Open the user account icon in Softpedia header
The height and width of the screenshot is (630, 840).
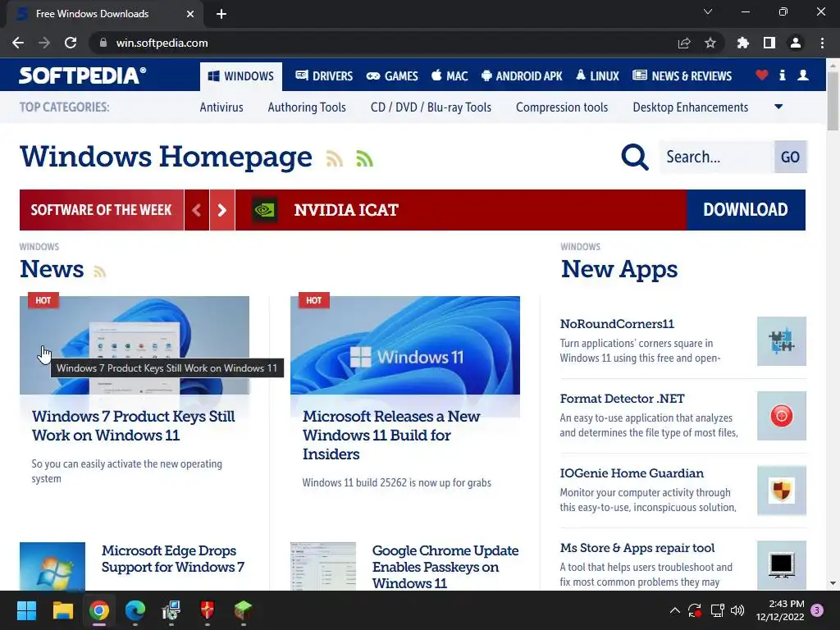(802, 75)
